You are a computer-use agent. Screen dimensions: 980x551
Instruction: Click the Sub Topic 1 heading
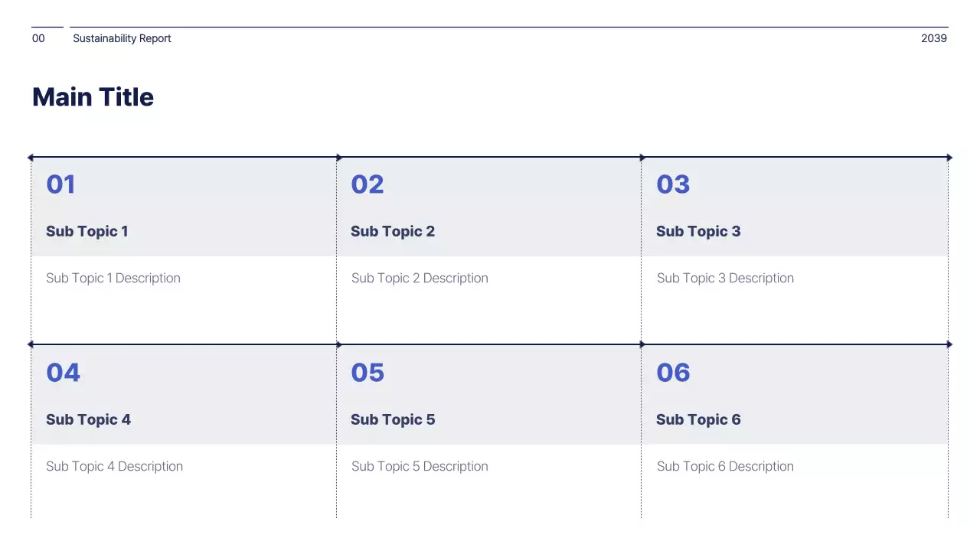pyautogui.click(x=87, y=231)
